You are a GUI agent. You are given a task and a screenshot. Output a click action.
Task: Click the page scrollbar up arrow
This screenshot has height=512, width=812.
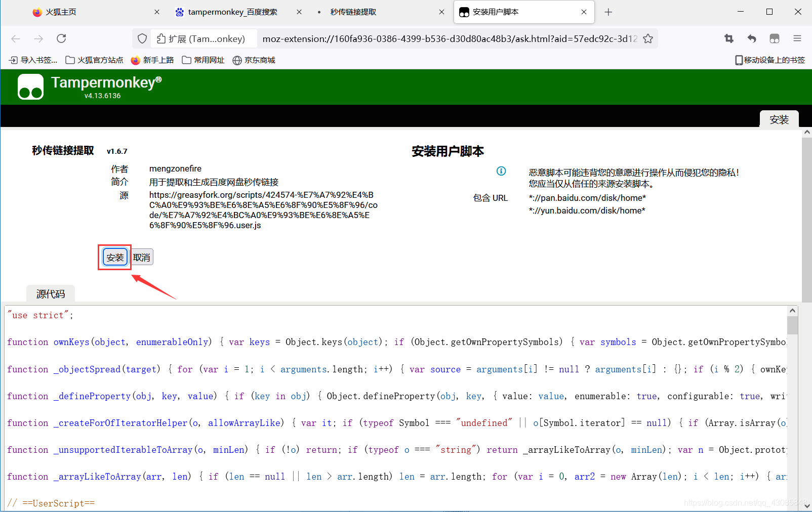tap(807, 132)
